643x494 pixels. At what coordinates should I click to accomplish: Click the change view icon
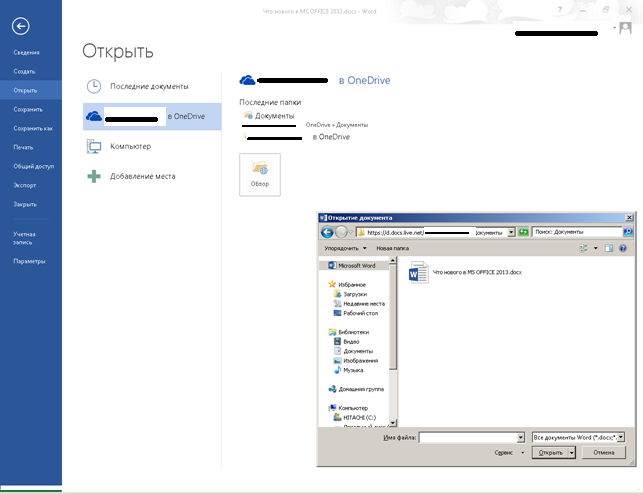point(583,248)
